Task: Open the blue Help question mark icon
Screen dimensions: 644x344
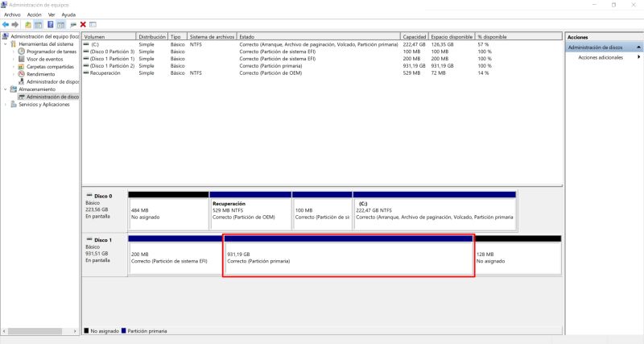Action: (x=50, y=25)
